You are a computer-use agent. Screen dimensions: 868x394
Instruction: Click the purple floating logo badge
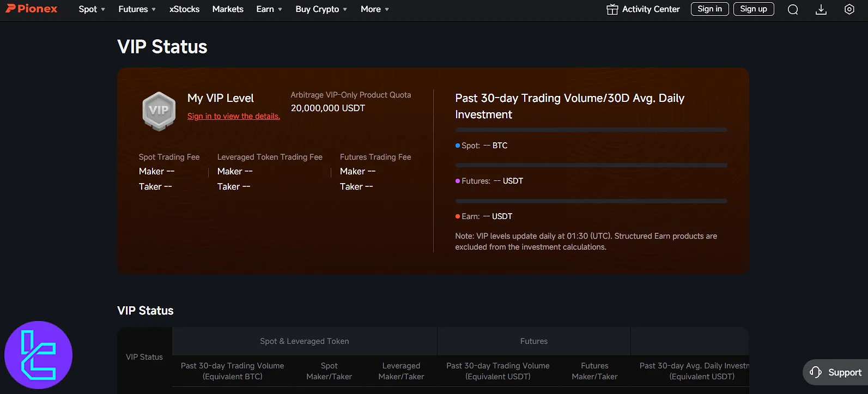click(38, 355)
